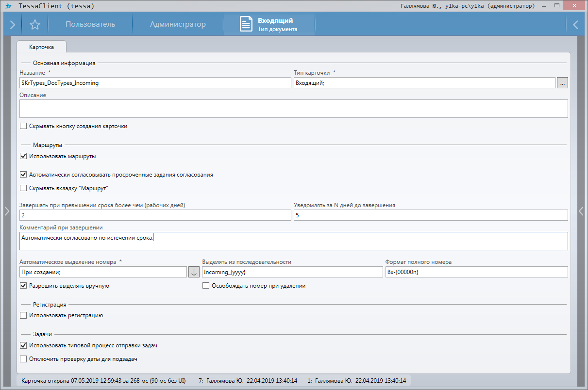Click the Описание text area

click(x=293, y=109)
